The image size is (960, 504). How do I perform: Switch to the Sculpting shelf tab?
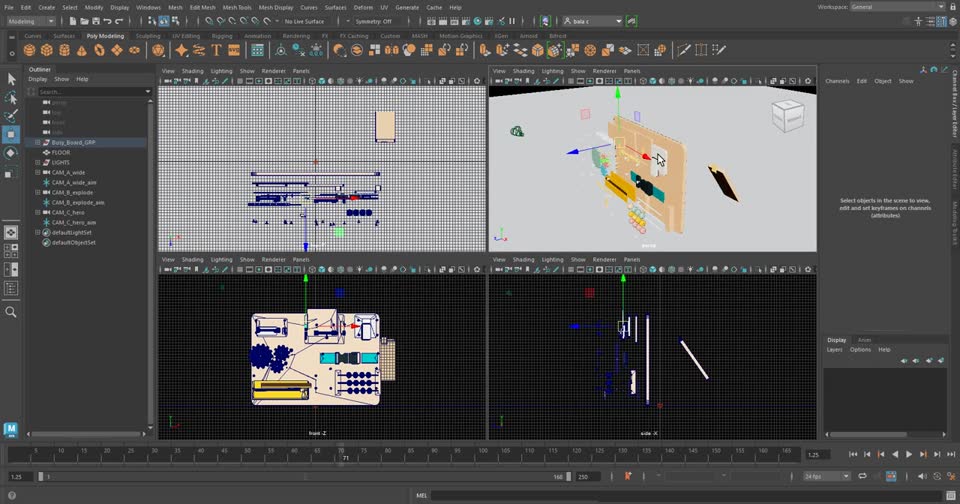(x=148, y=36)
